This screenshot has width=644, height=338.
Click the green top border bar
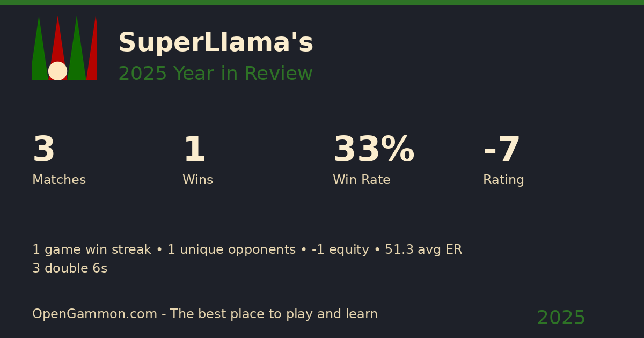[x=322, y=2]
